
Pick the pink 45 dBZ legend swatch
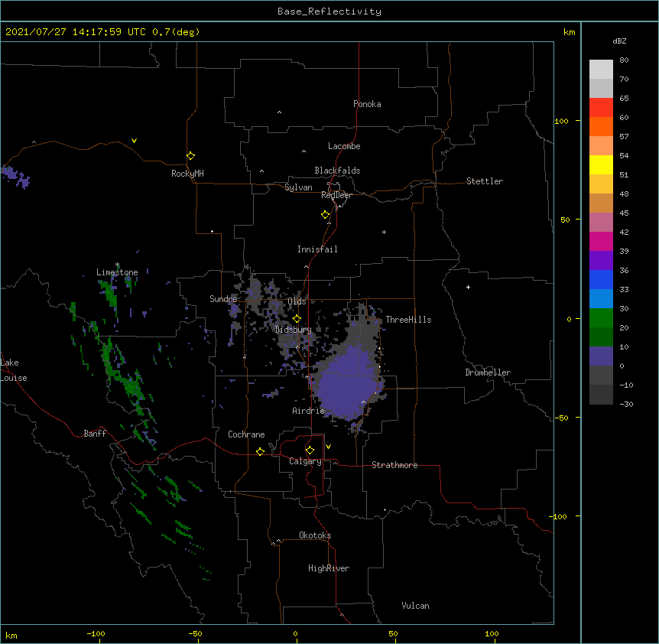tap(601, 222)
